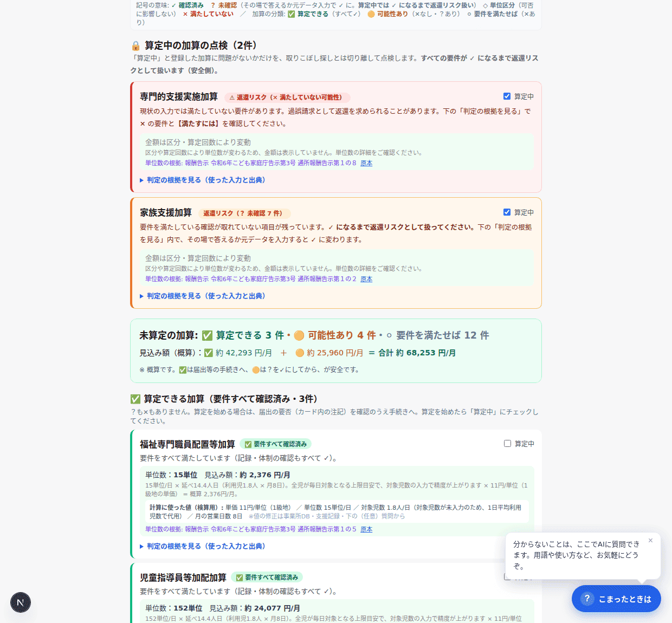Click the 見込み額:約 2,376 円/月 value
This screenshot has height=623, width=672.
pyautogui.click(x=247, y=475)
